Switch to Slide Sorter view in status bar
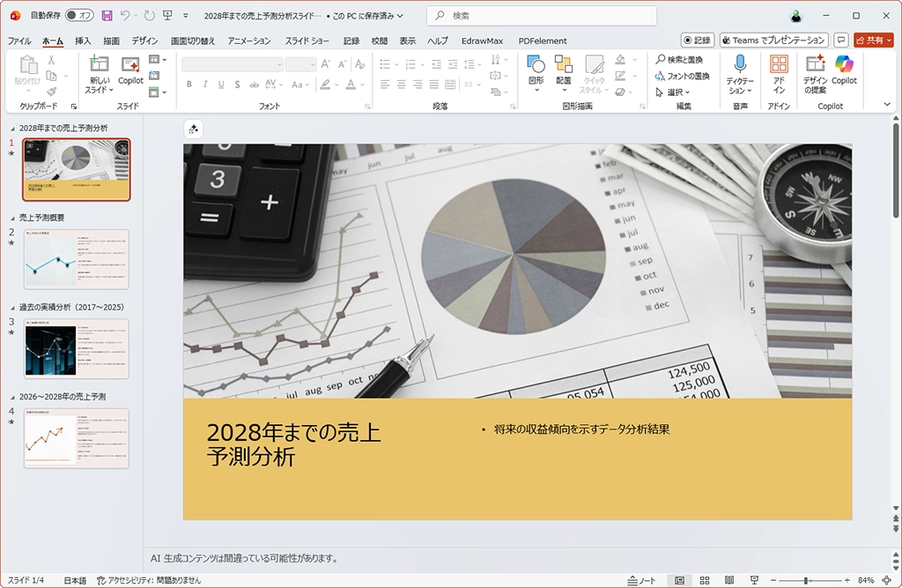Viewport: 902px width, 588px height. pos(704,581)
